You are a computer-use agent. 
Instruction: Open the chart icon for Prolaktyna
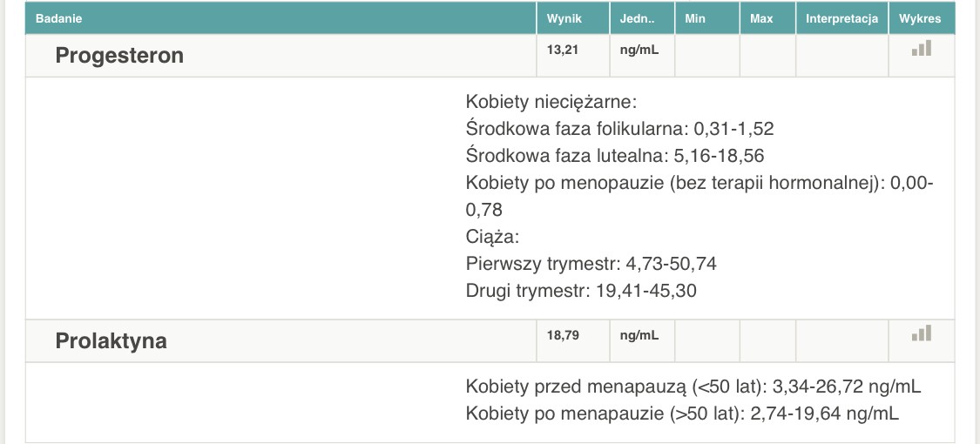point(922,333)
